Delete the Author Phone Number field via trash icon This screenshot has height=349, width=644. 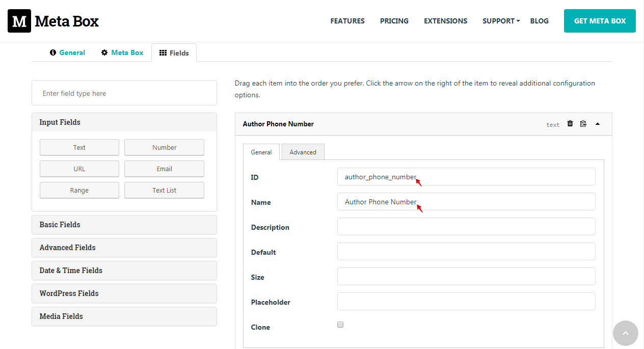click(x=570, y=124)
